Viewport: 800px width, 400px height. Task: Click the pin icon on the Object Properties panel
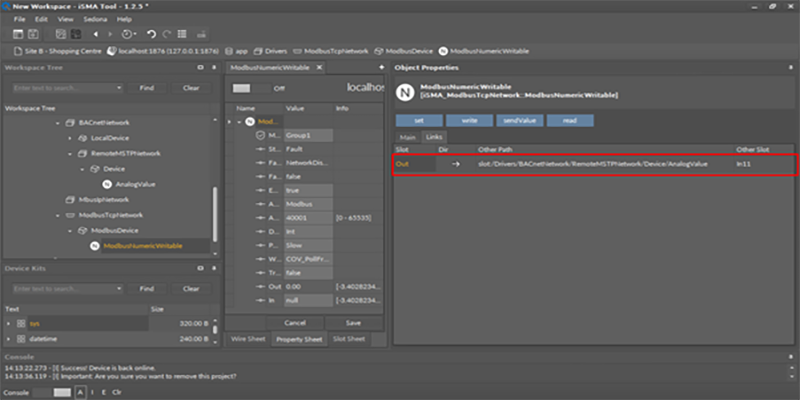tap(791, 67)
